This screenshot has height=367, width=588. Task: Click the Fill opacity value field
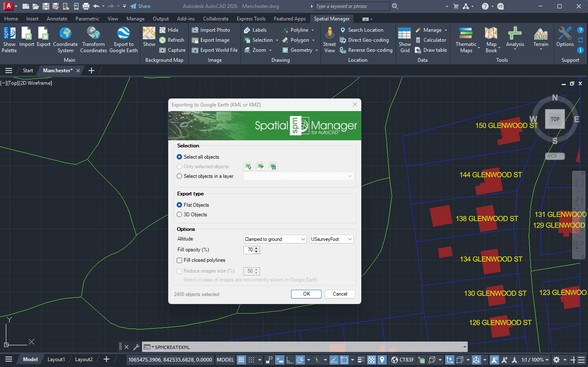tap(249, 250)
